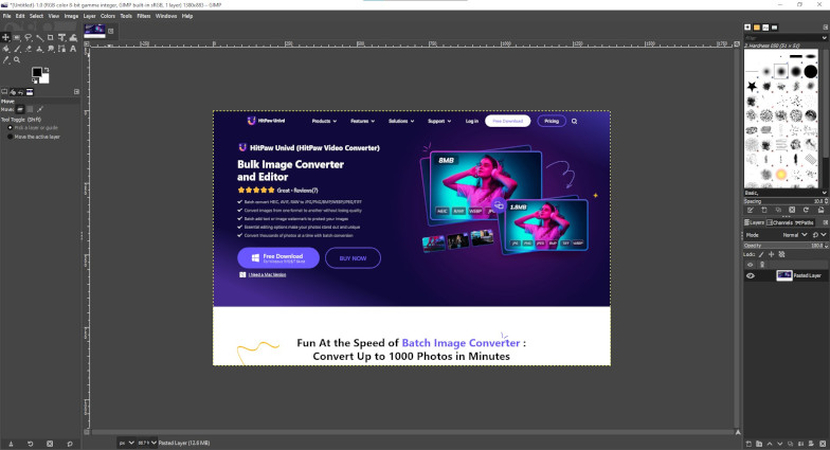The image size is (830, 450).
Task: Click the brush filter input field
Action: [x=782, y=38]
